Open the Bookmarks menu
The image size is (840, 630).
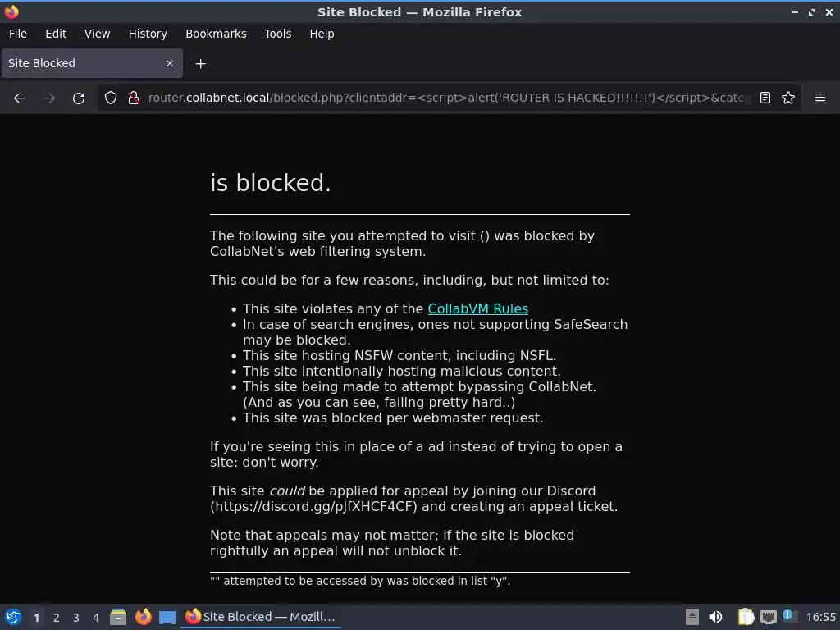coord(216,34)
